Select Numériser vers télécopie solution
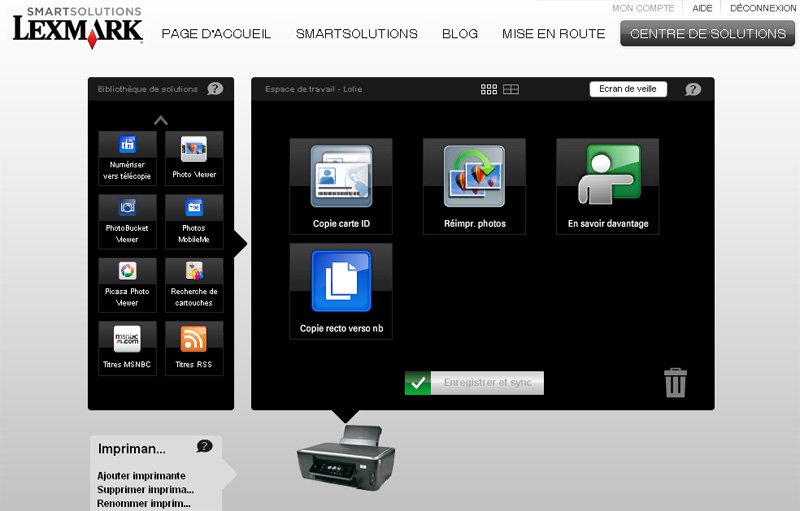The image size is (800, 511). pyautogui.click(x=127, y=158)
